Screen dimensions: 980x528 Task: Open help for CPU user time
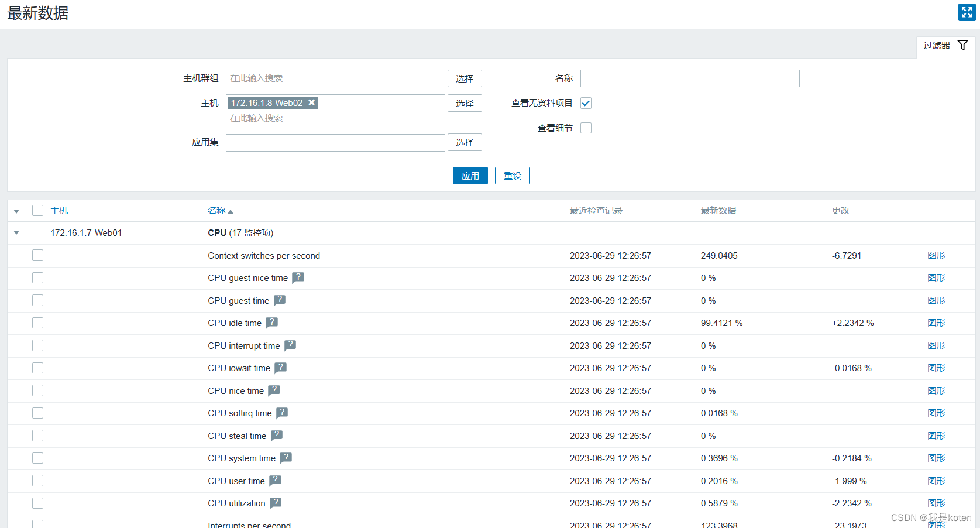[x=275, y=481]
